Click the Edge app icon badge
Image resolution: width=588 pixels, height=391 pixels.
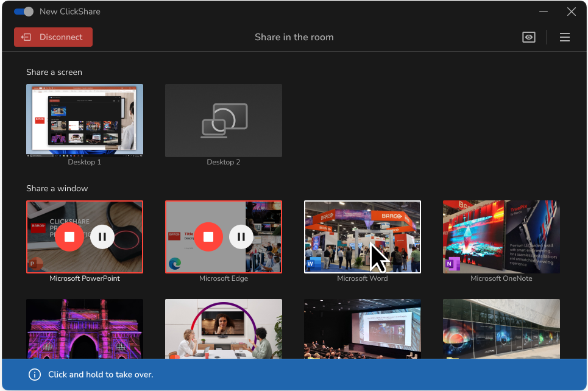coord(175,264)
